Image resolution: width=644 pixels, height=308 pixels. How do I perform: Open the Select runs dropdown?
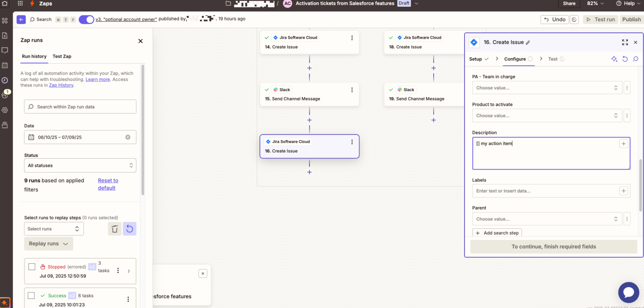coord(54,229)
